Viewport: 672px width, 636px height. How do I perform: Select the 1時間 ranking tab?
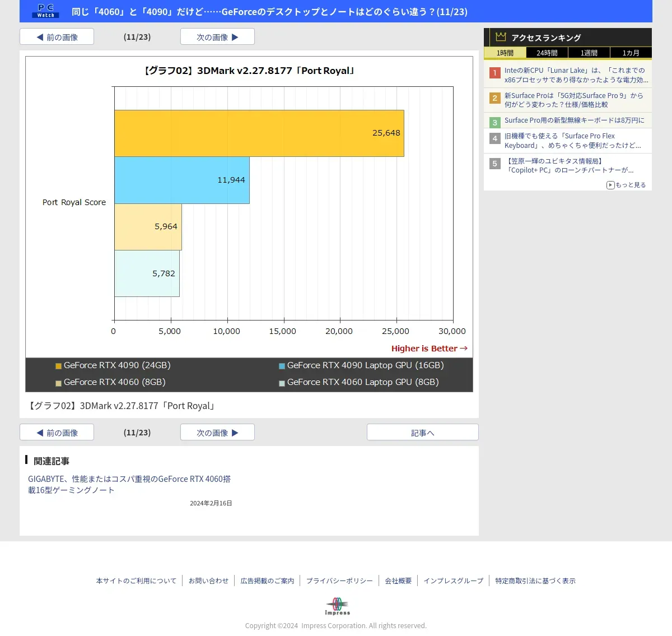[505, 53]
